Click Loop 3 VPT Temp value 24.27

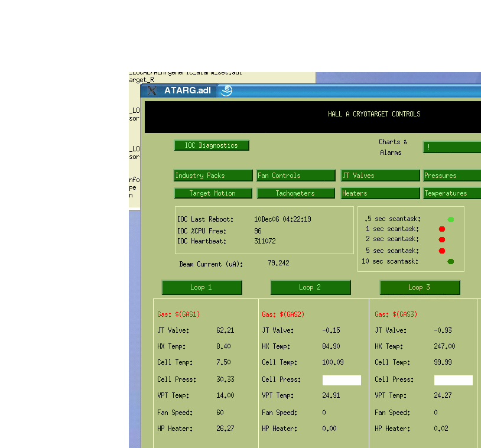(x=443, y=395)
